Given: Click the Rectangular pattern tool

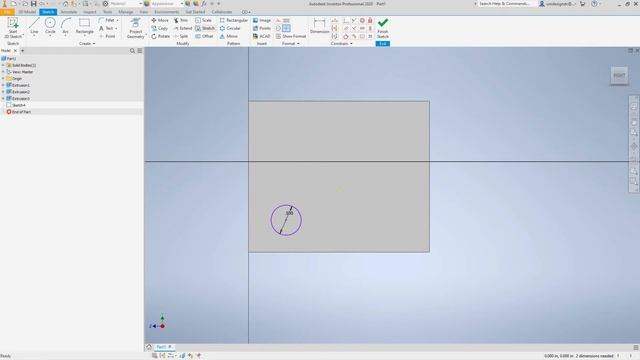Looking at the screenshot, I should [233, 20].
